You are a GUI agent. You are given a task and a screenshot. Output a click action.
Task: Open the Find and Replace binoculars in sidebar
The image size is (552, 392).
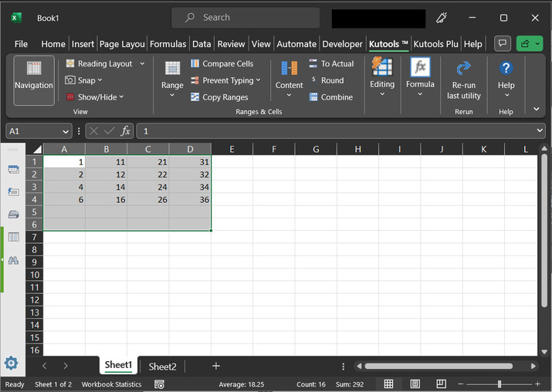click(x=13, y=260)
